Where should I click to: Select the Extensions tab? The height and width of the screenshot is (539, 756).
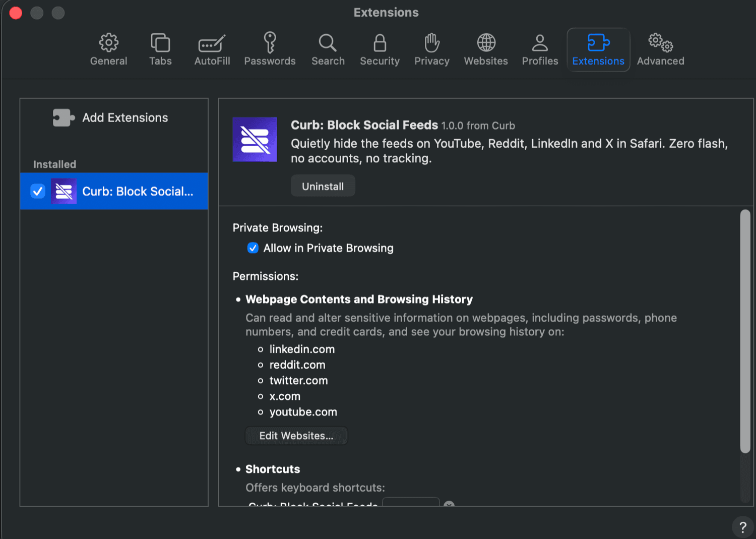[x=598, y=50]
